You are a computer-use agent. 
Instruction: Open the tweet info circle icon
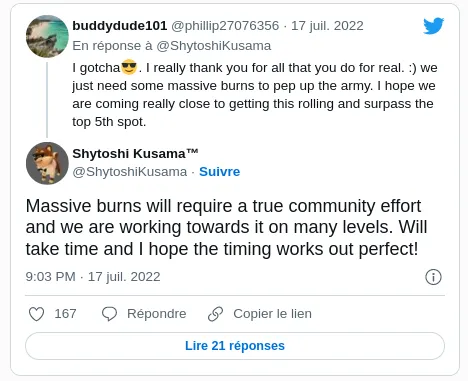pyautogui.click(x=433, y=277)
